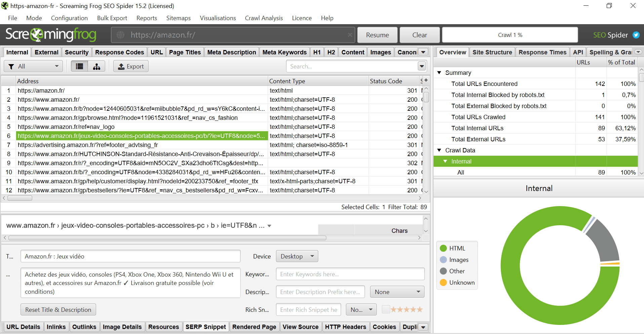Click the Twitter bird icon
644x334 pixels.
pos(636,35)
